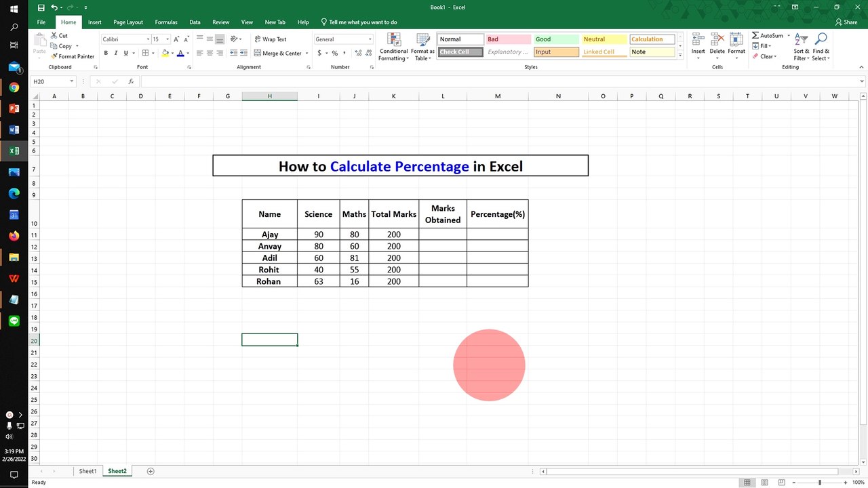Click the Align Left icon

pyautogui.click(x=200, y=54)
